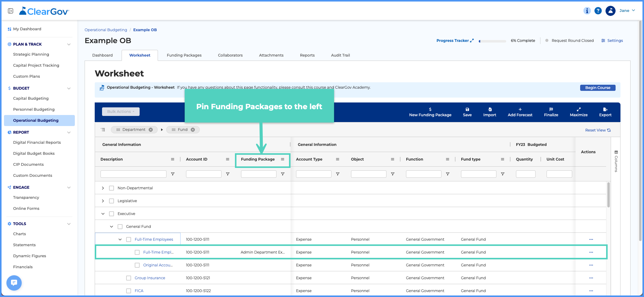
Task: Collapse the BUDGET sidebar section
Action: point(69,88)
